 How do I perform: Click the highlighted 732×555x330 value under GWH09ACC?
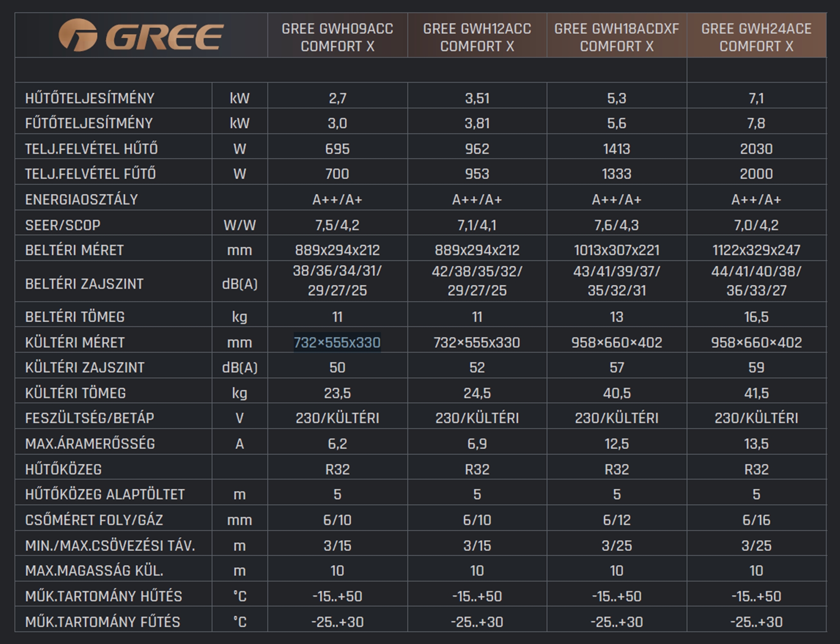coord(337,342)
